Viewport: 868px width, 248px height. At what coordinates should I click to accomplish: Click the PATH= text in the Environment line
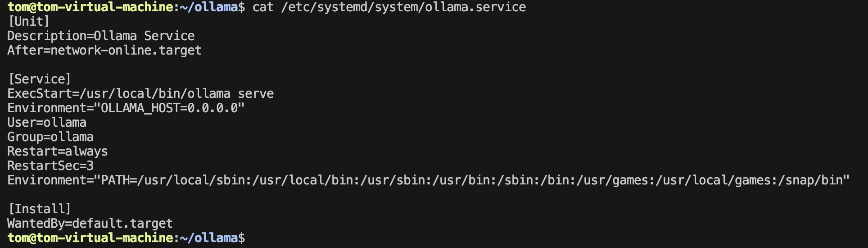tap(119, 180)
